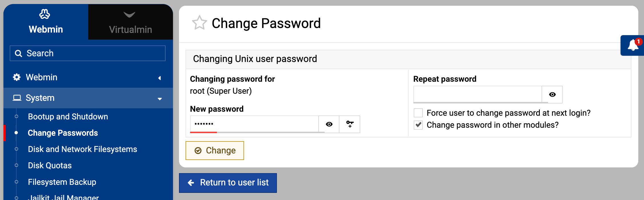Click the favorite star beside Change Password

(x=199, y=23)
